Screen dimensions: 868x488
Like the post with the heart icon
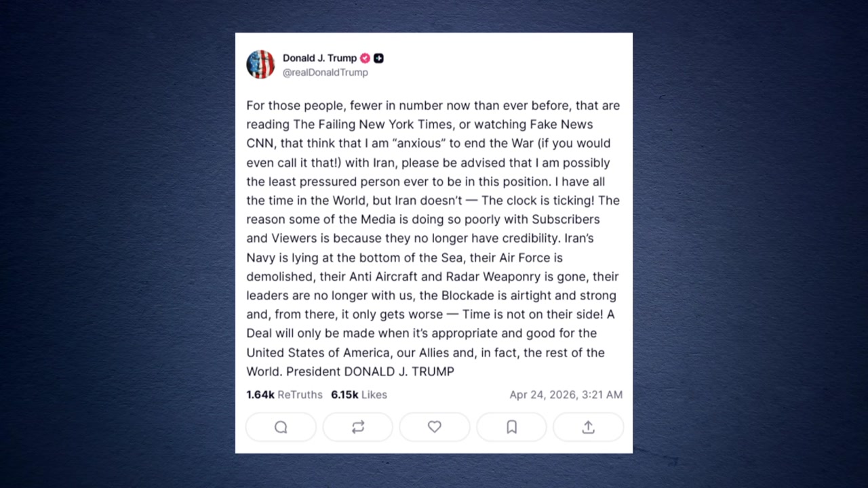pyautogui.click(x=435, y=427)
